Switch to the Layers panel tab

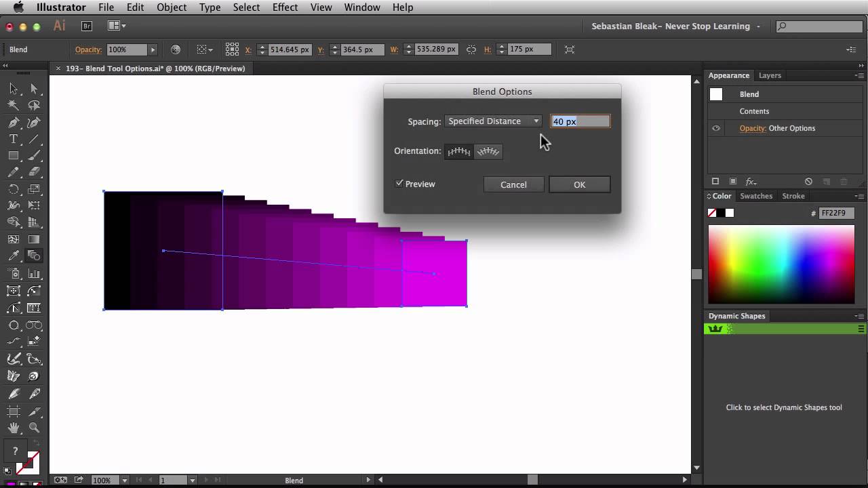click(x=770, y=75)
